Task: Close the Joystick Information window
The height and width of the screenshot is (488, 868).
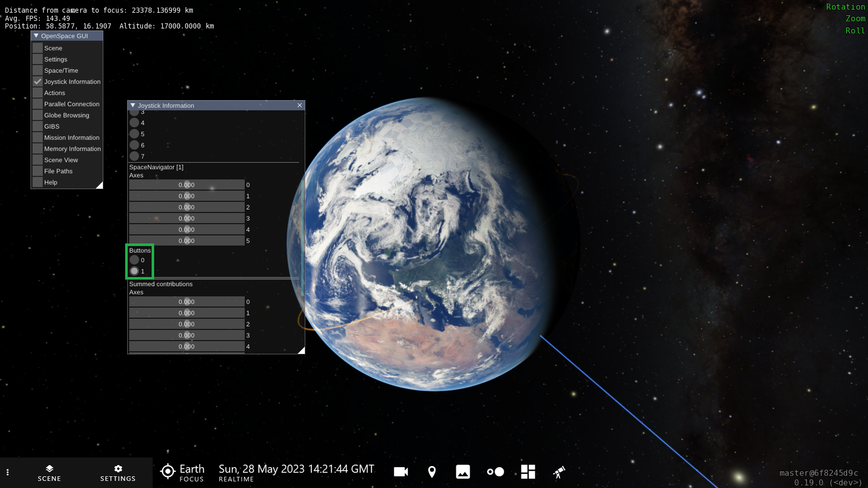Action: pyautogui.click(x=300, y=105)
